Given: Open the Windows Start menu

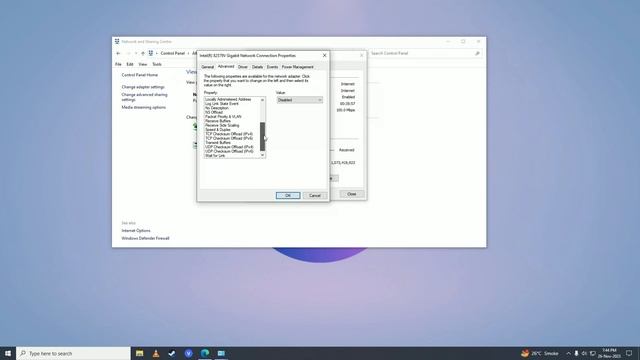Looking at the screenshot, I should 8,353.
